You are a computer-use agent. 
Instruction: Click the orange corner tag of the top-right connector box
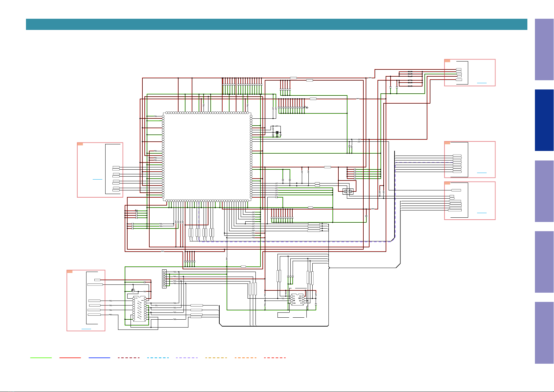coord(447,61)
